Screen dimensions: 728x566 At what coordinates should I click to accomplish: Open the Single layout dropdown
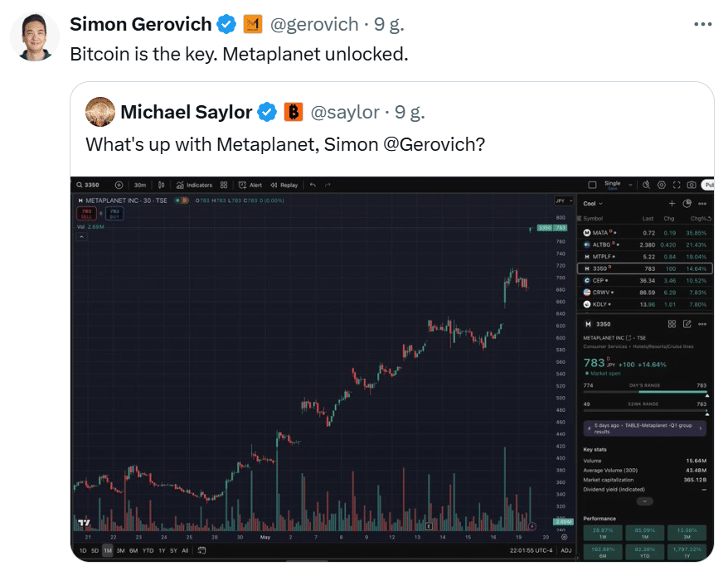point(617,185)
